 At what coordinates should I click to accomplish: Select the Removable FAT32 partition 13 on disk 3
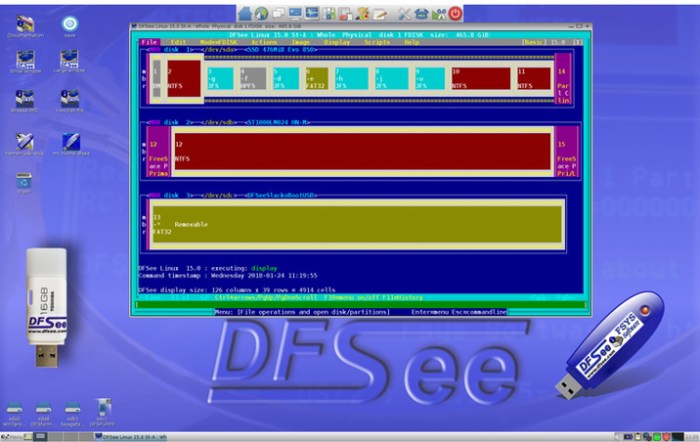[357, 225]
